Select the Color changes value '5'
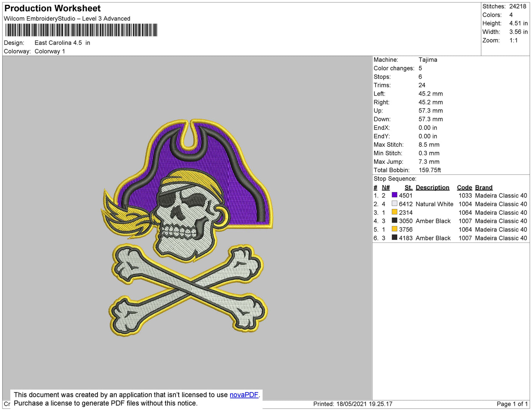532x411 pixels. 420,68
